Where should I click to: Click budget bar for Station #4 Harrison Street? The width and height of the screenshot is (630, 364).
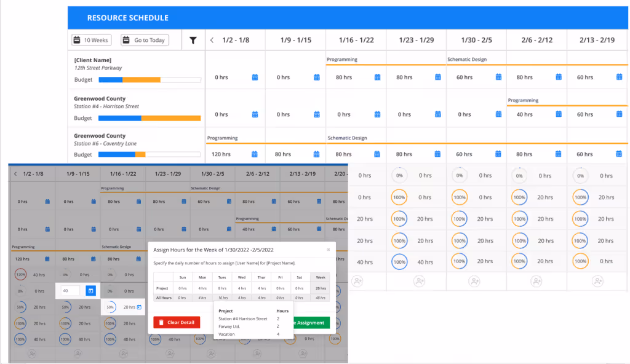[150, 118]
